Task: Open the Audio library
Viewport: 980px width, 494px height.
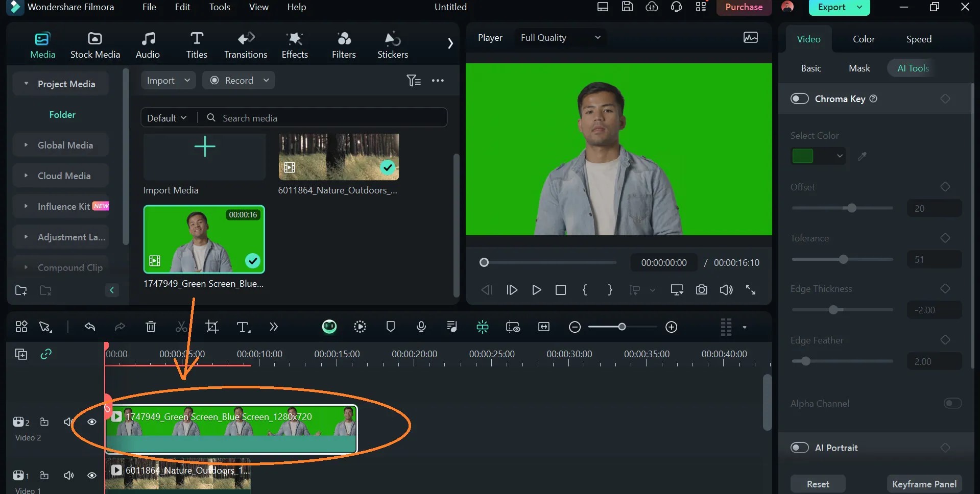Action: click(x=148, y=45)
